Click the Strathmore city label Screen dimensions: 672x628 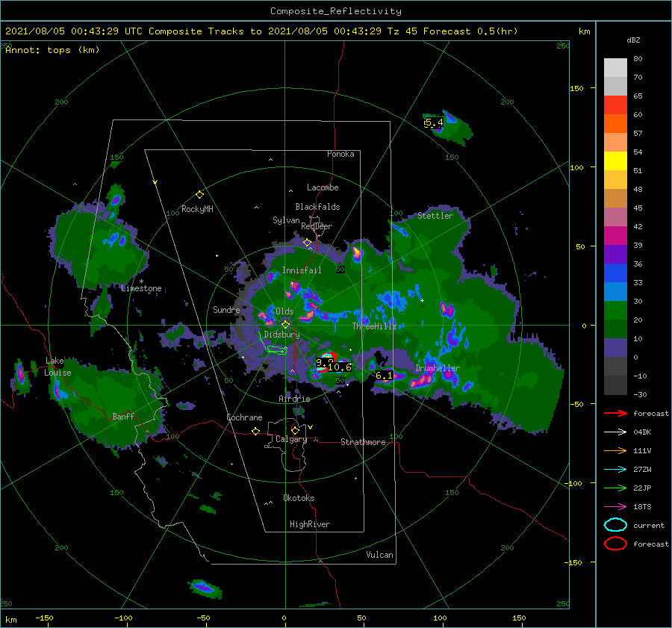pos(363,442)
